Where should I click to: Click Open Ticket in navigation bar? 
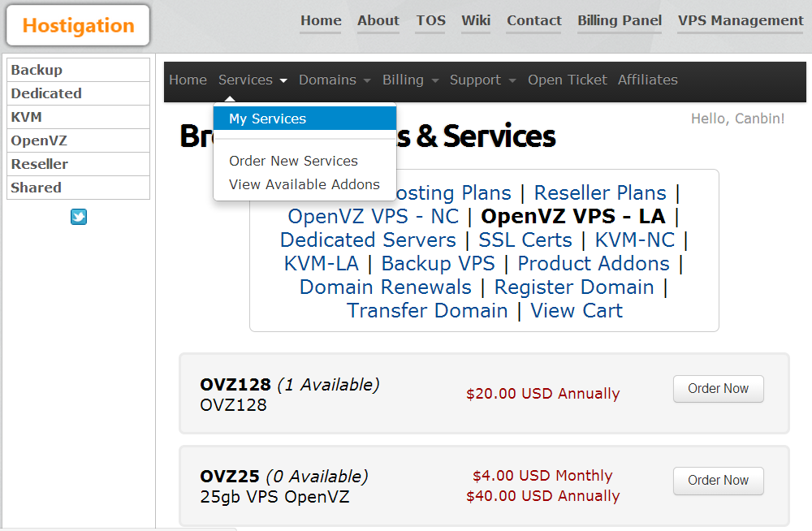567,80
